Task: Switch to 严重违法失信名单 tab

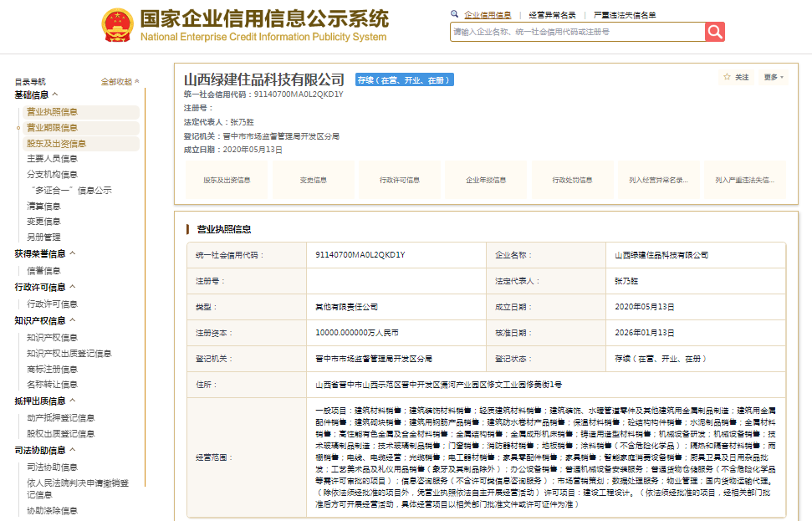Action: (624, 14)
